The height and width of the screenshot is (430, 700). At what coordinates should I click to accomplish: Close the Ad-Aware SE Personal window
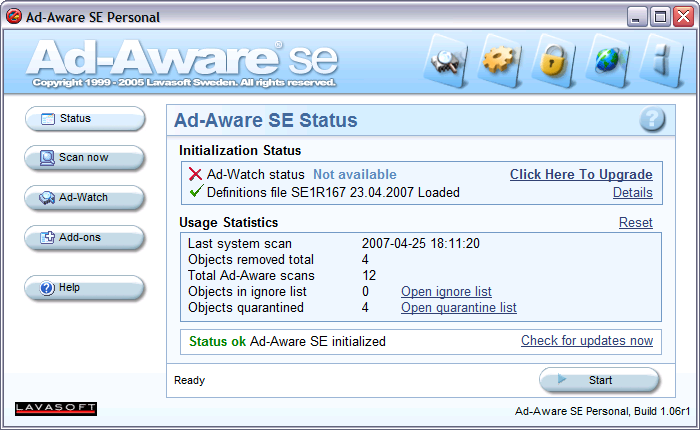684,17
